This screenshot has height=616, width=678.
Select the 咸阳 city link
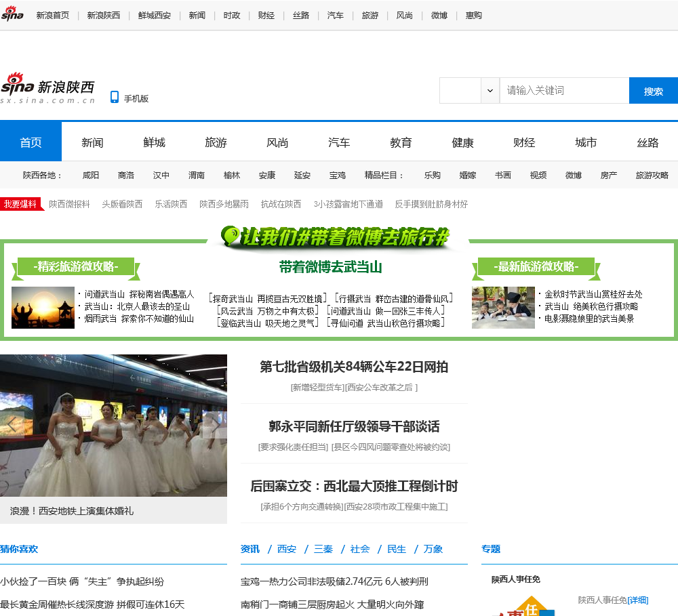[x=91, y=175]
